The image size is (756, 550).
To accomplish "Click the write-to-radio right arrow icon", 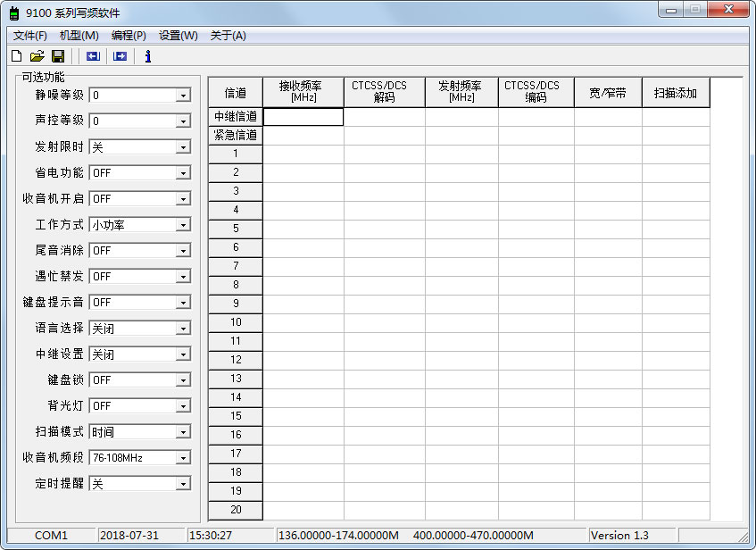I will 120,56.
